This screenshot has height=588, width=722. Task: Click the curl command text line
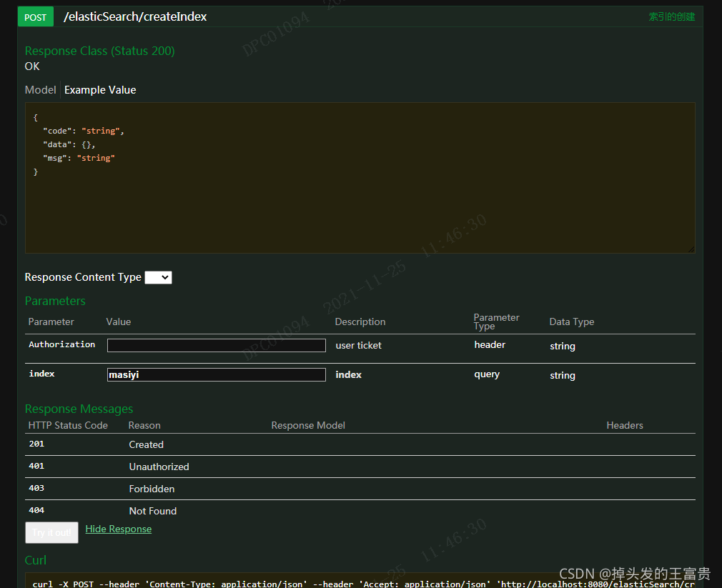pos(363,584)
